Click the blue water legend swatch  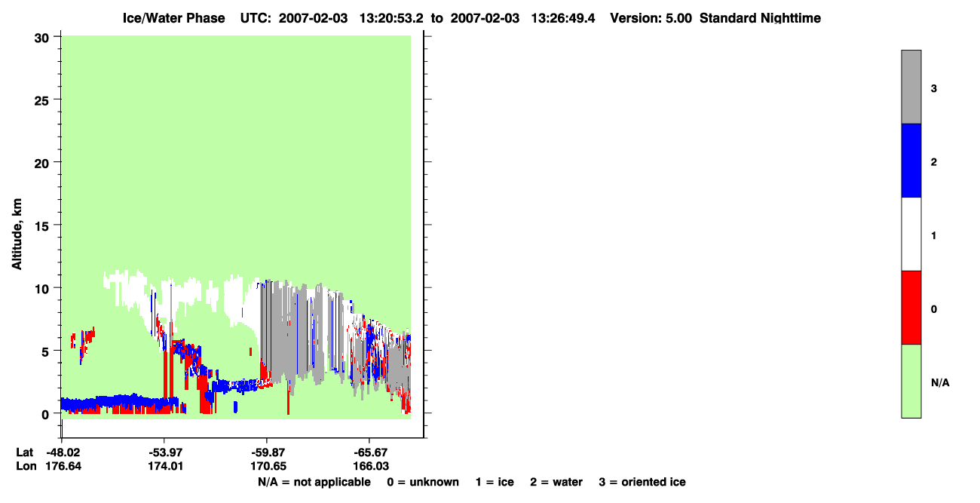[911, 161]
